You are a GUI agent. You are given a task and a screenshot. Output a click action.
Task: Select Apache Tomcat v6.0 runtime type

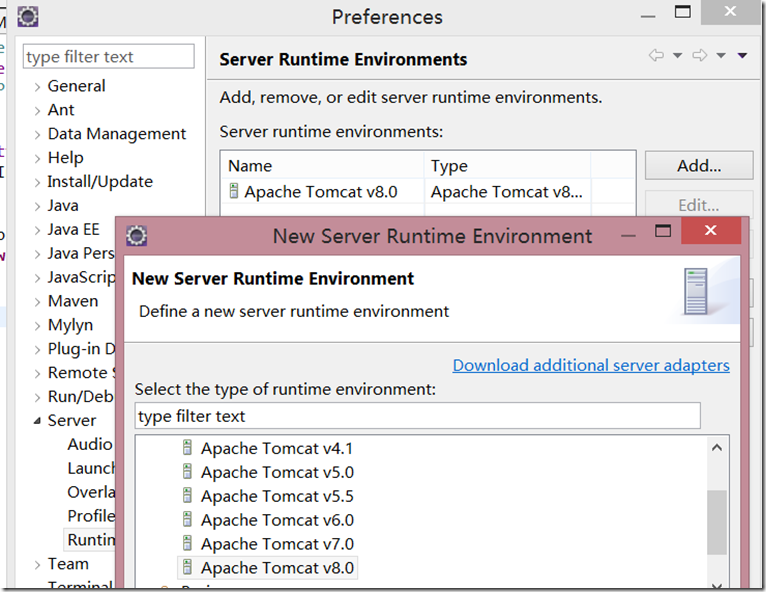tap(277, 520)
